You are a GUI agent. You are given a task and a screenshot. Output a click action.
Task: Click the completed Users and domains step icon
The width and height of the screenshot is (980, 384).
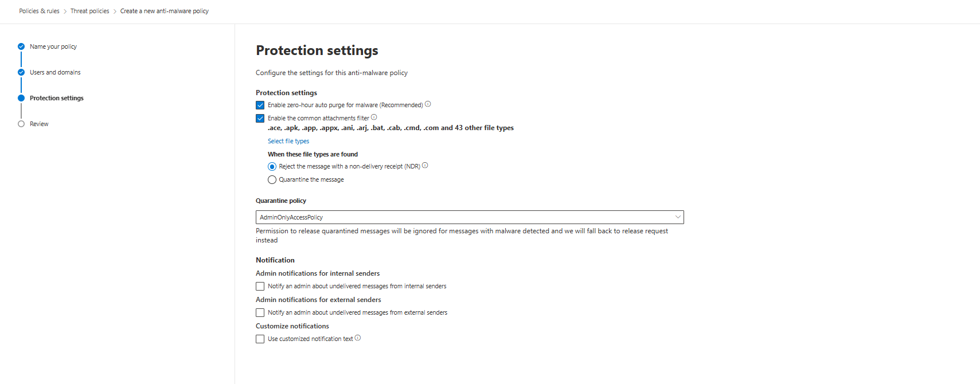(21, 72)
